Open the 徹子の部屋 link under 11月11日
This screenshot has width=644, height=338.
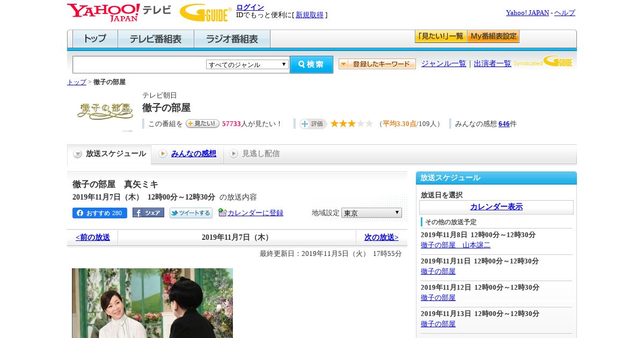coord(438,271)
